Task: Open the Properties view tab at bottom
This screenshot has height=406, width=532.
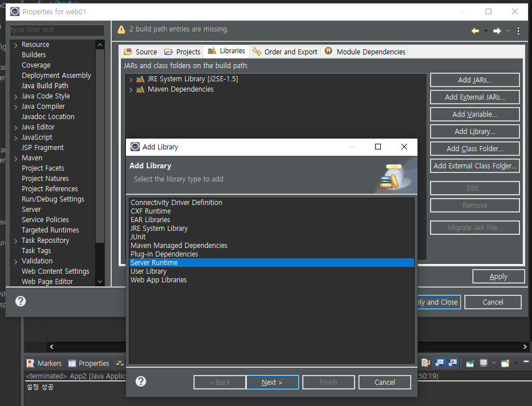Action: pyautogui.click(x=89, y=364)
